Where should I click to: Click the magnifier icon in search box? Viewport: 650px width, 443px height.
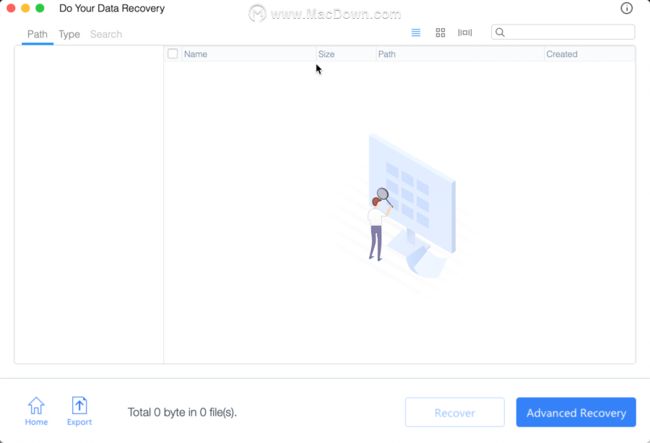[x=500, y=32]
